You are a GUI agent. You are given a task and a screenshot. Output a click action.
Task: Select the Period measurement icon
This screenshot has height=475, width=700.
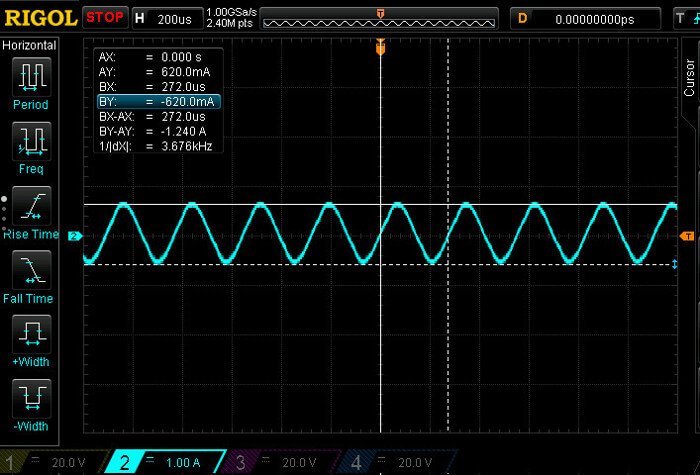click(x=31, y=77)
